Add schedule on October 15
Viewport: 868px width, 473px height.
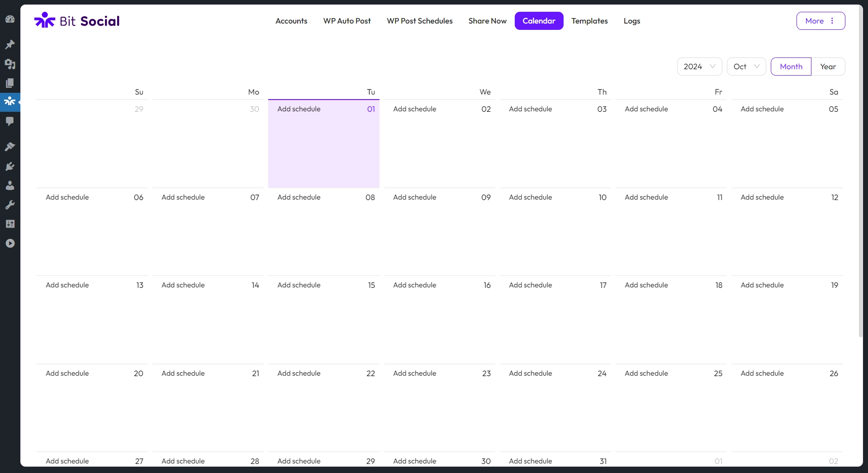click(x=299, y=285)
